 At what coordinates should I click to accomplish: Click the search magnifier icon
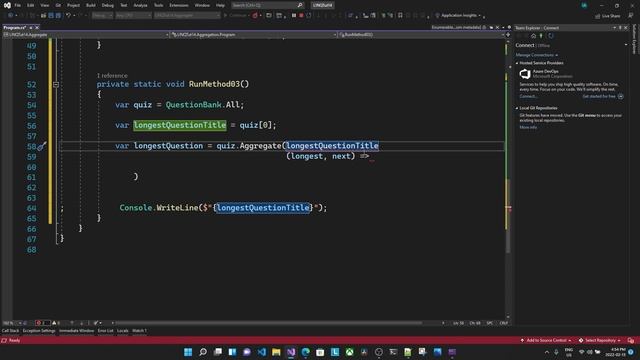coord(300,5)
